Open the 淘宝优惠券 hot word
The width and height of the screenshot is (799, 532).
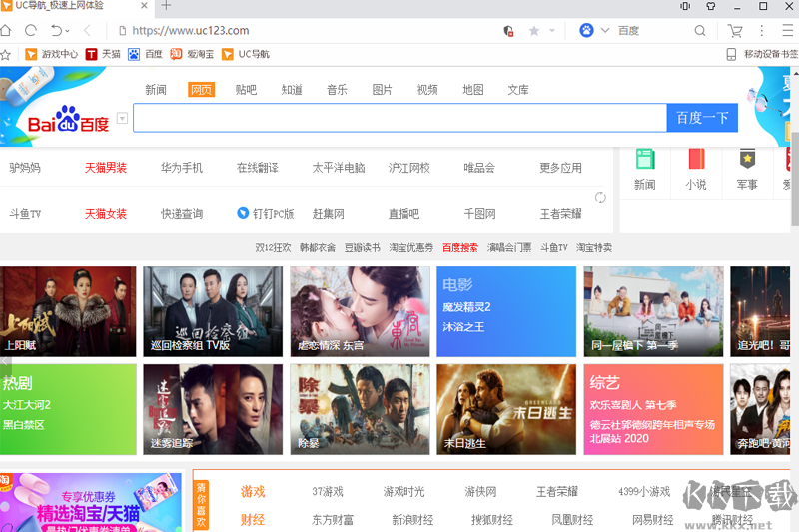(x=410, y=247)
